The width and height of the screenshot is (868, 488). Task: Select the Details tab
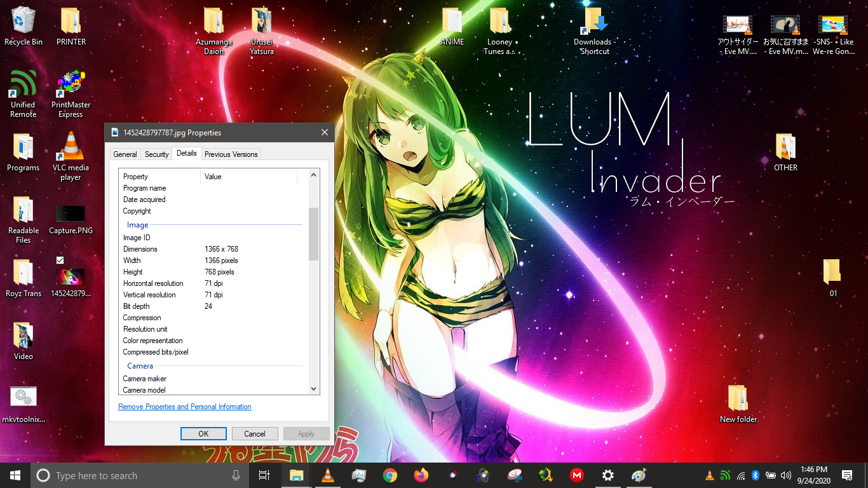187,154
